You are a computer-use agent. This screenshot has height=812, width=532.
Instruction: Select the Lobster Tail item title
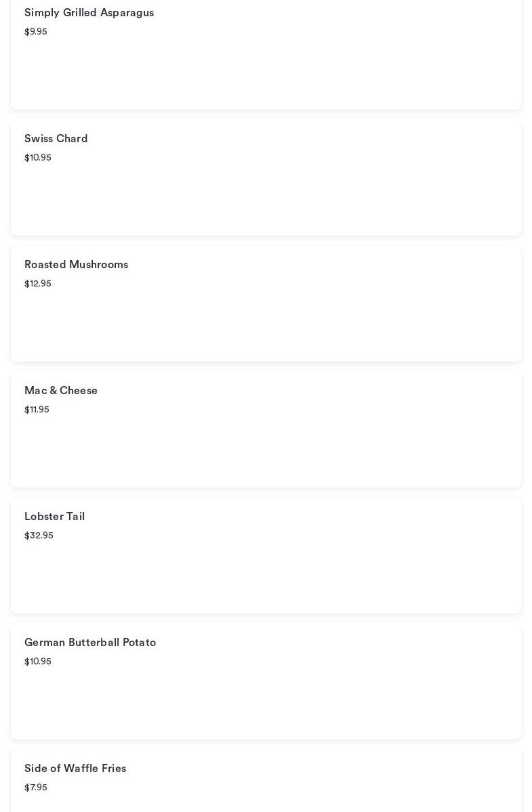click(55, 517)
